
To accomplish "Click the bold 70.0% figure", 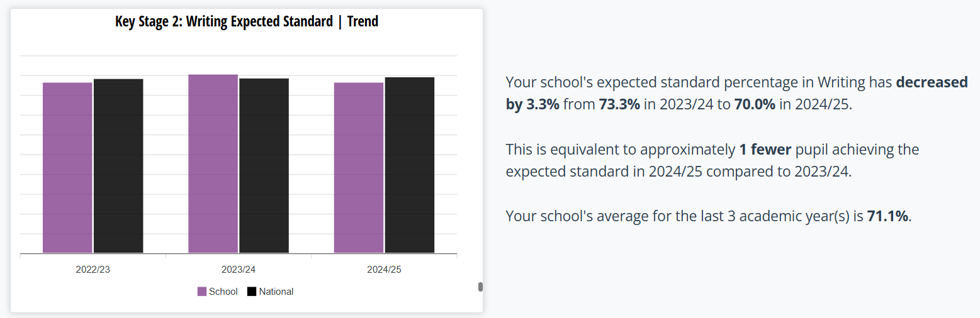I will coord(755,104).
